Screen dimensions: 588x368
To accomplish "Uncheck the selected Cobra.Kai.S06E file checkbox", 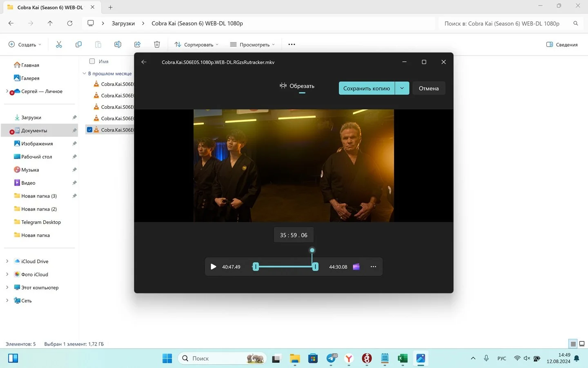I will tap(89, 130).
